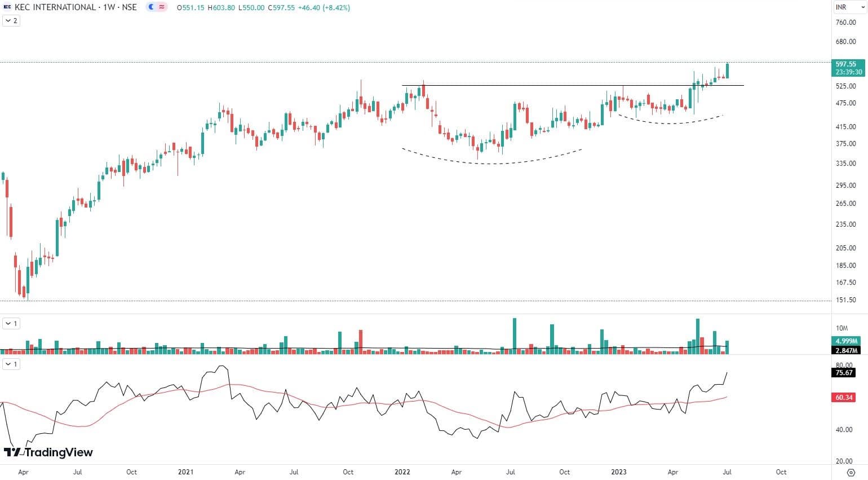This screenshot has height=480, width=868.
Task: Click the pink approximate-equals data status icon
Action: click(x=162, y=7)
